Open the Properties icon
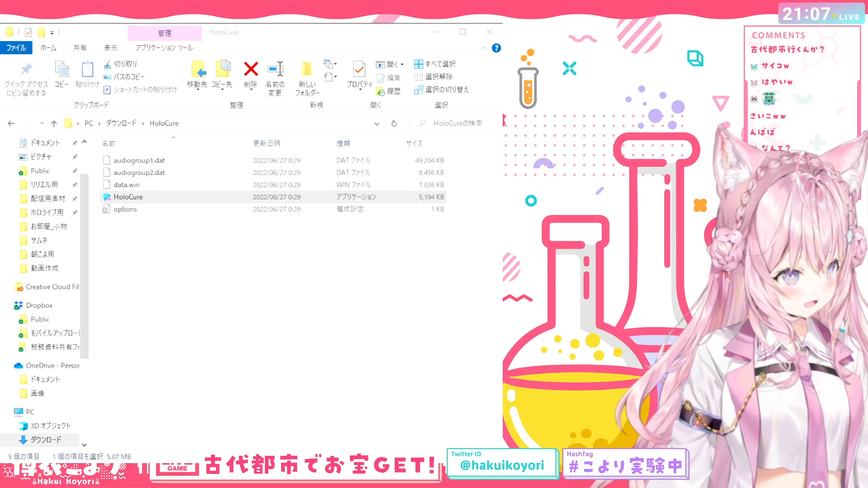Viewport: 868px width, 488px height. pyautogui.click(x=359, y=69)
